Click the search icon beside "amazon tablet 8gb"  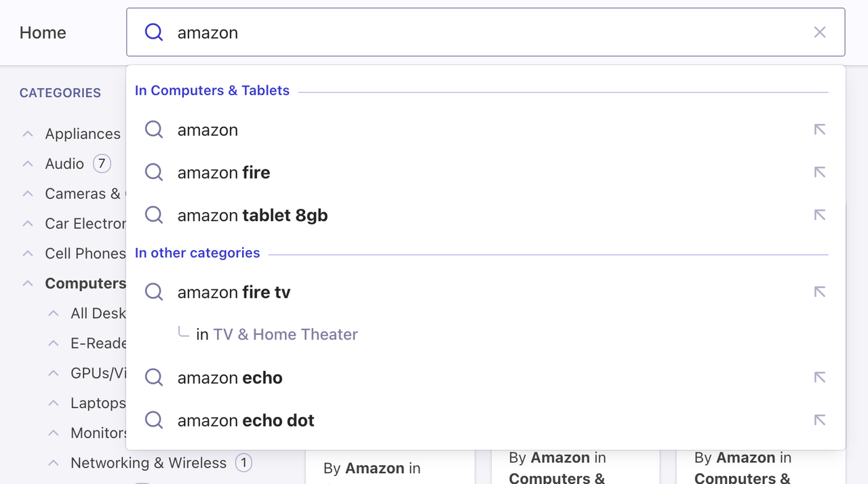(153, 215)
